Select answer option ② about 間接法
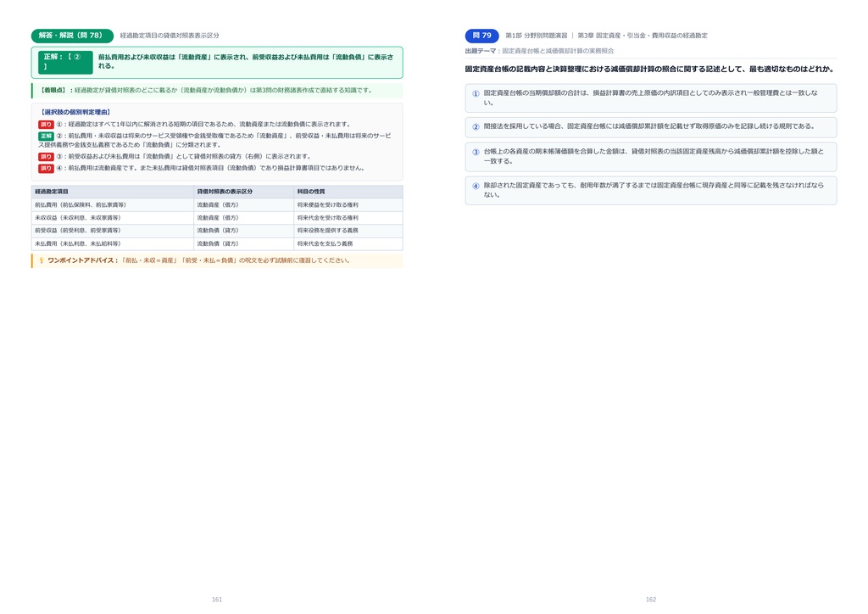 tap(650, 127)
